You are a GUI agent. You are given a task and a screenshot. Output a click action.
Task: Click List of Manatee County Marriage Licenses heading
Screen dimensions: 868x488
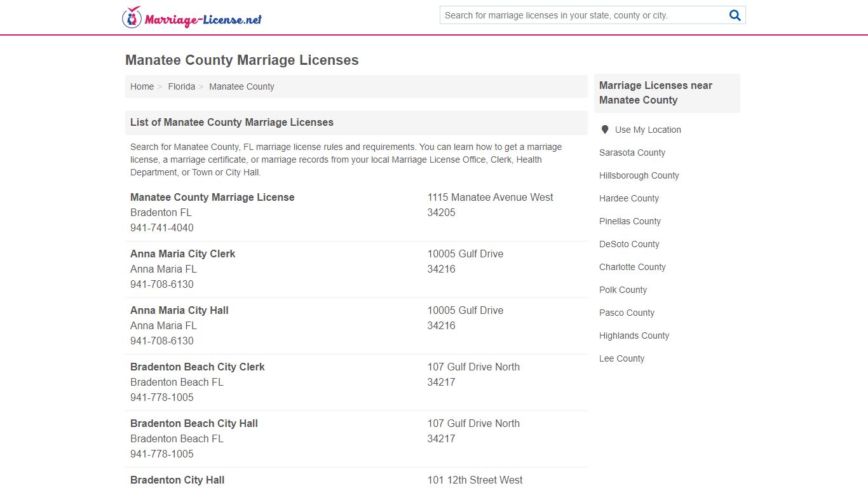(x=232, y=122)
